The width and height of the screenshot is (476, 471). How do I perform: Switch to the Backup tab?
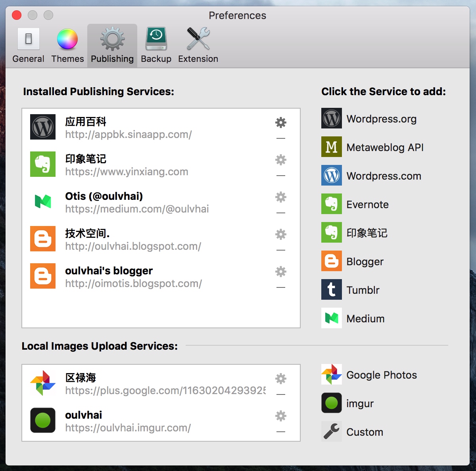click(156, 46)
